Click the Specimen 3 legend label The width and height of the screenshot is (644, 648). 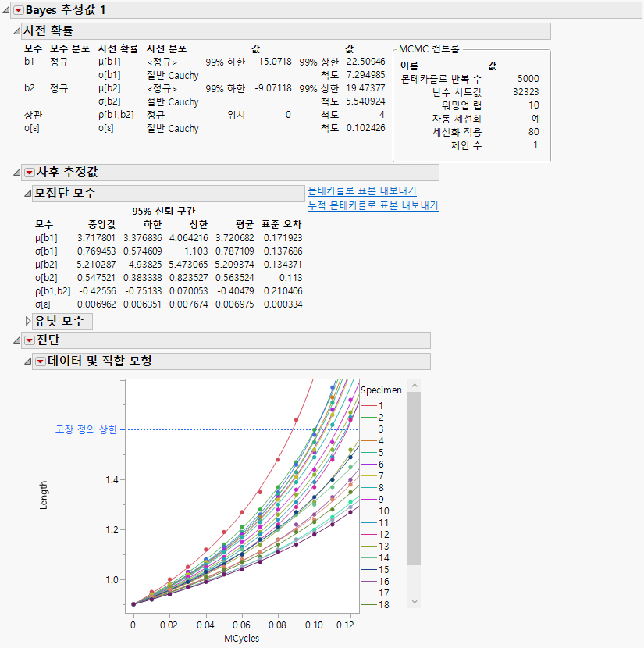click(x=379, y=429)
